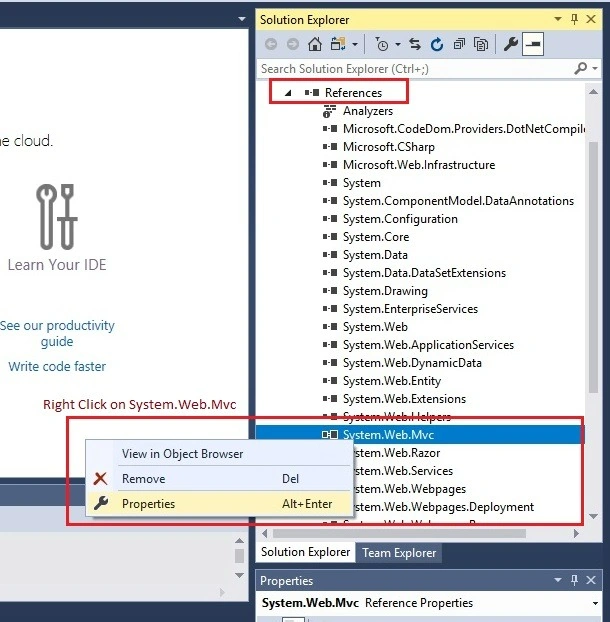Click the System.Web.Mvc reference icon

coord(330,435)
